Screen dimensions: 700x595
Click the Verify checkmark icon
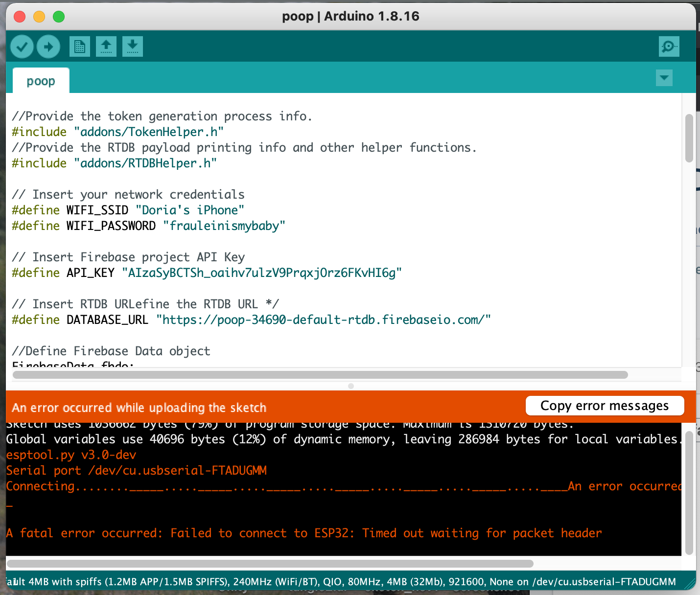22,47
